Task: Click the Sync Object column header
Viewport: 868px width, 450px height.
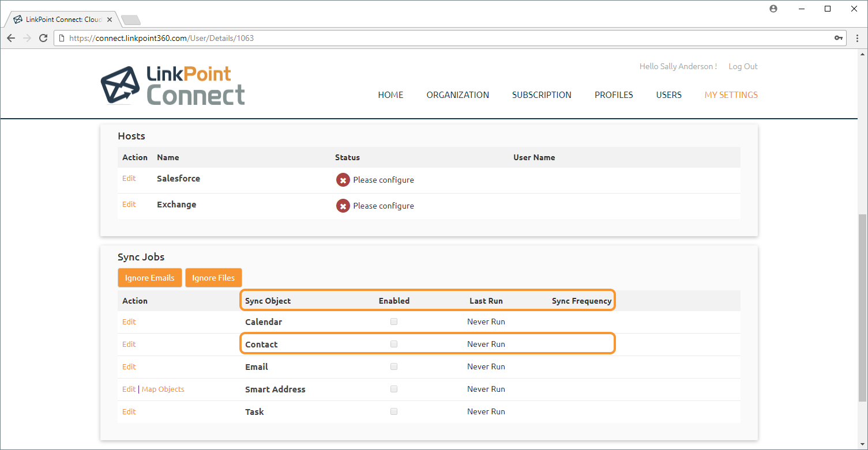Action: pyautogui.click(x=268, y=301)
